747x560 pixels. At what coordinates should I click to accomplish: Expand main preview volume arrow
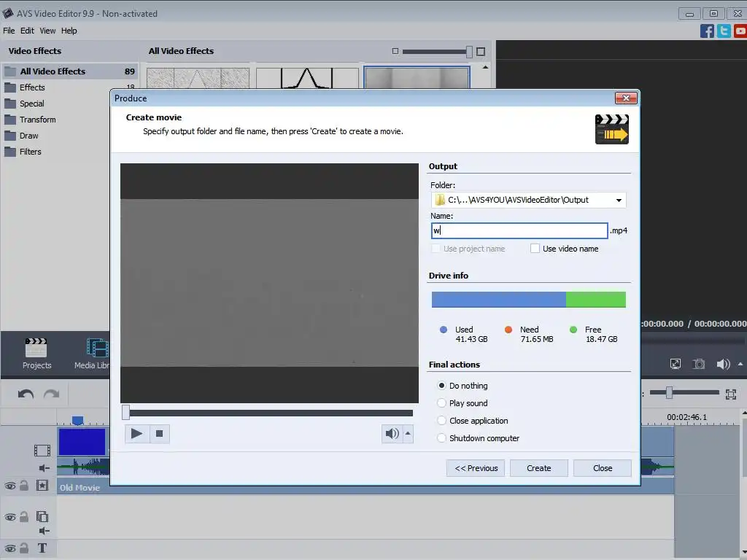pyautogui.click(x=740, y=365)
